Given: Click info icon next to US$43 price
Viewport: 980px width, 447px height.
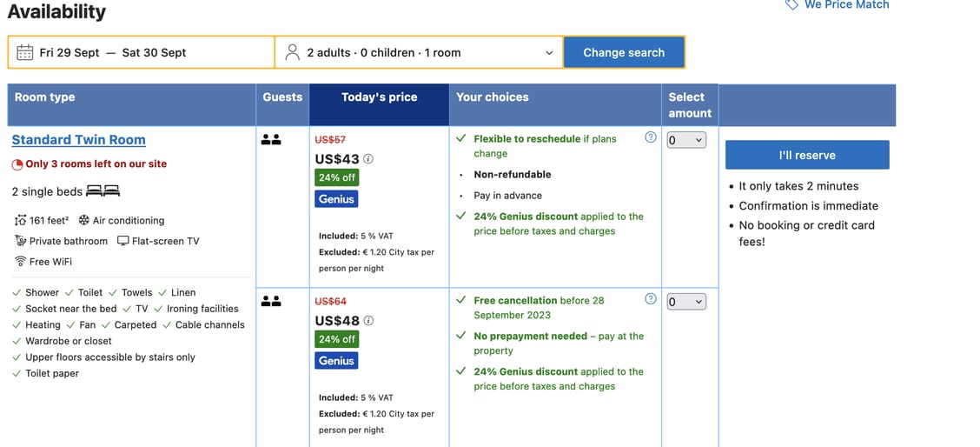Looking at the screenshot, I should click(x=368, y=159).
